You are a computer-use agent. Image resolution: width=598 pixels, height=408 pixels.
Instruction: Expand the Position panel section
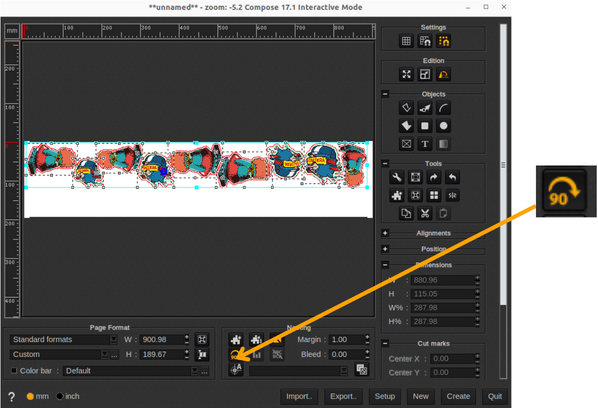385,249
